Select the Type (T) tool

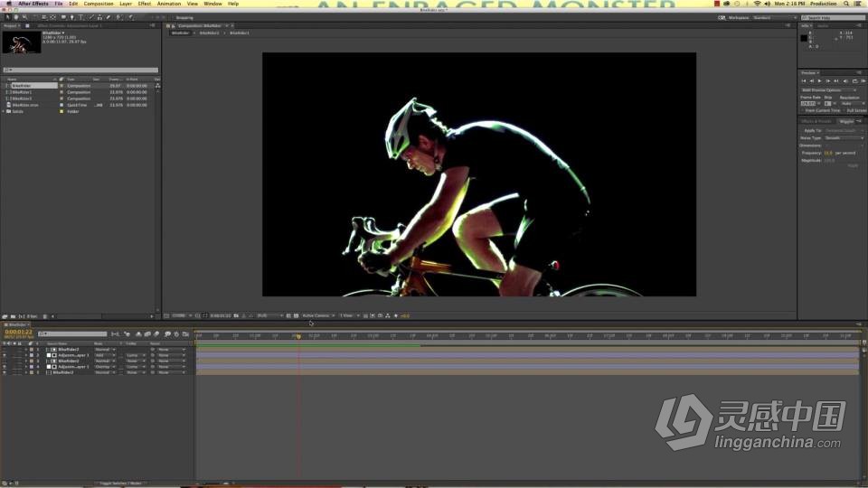[x=80, y=17]
